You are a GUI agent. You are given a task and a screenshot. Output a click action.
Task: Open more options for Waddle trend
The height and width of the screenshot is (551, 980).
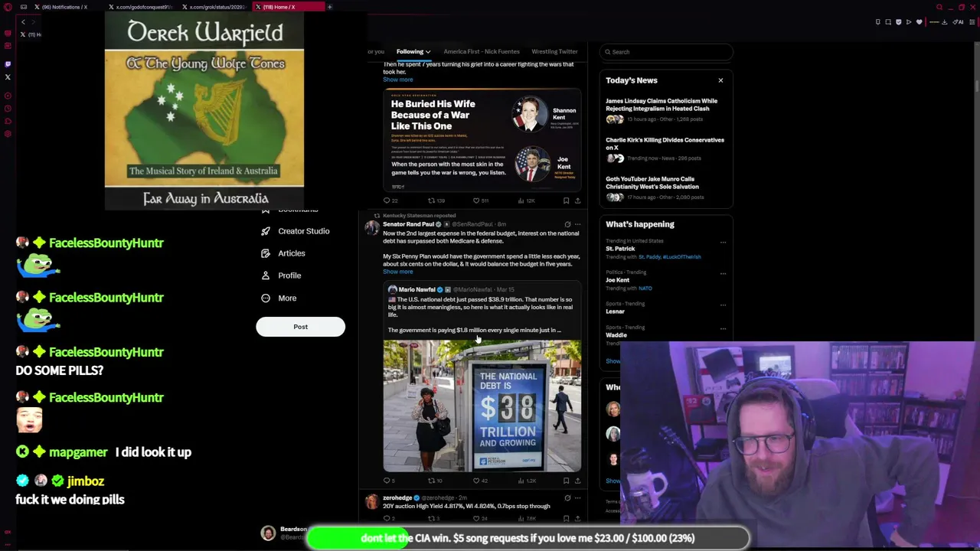pos(723,328)
